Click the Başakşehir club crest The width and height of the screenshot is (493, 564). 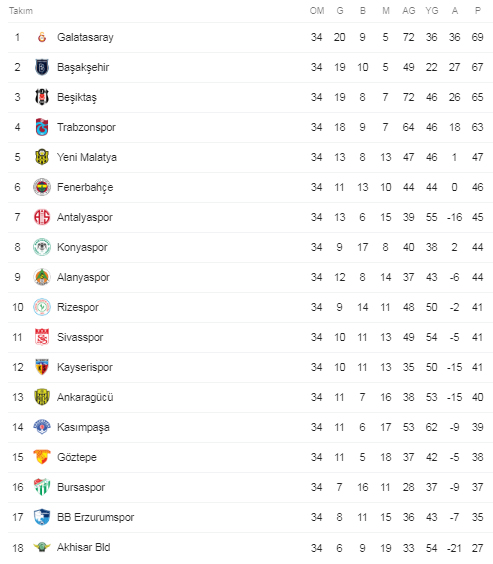42,67
